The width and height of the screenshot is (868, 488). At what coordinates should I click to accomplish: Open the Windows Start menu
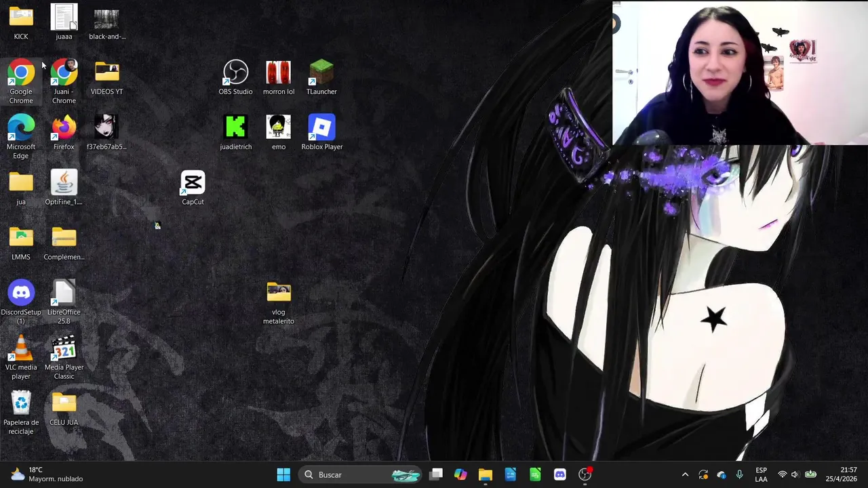[x=283, y=474]
